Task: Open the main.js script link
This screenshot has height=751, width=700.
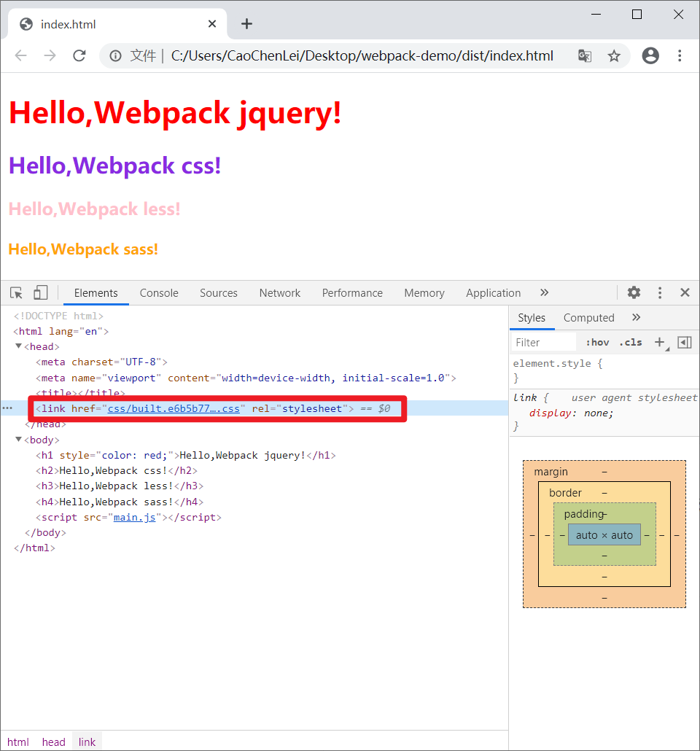Action: point(135,517)
